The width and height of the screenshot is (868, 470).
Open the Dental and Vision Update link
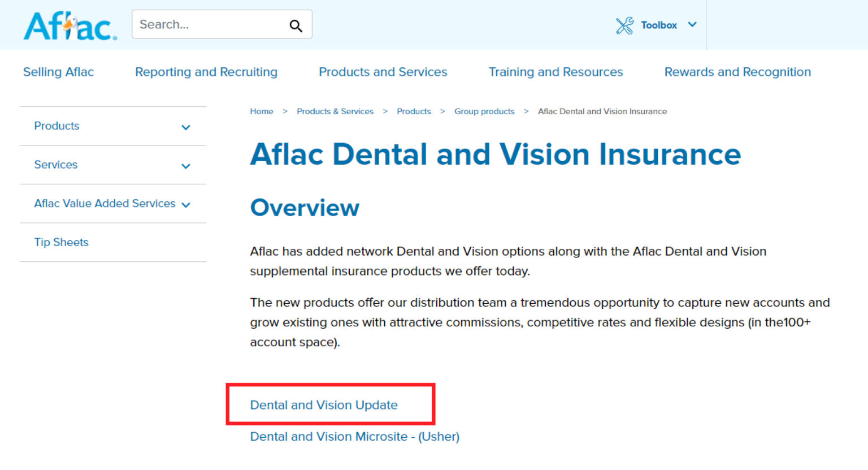(324, 405)
